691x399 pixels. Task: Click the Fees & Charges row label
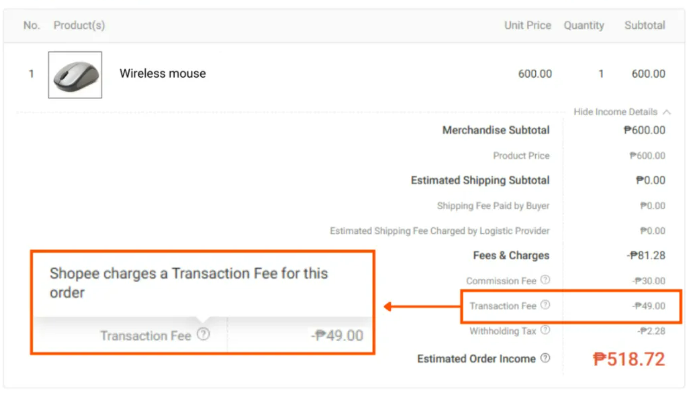(x=511, y=255)
